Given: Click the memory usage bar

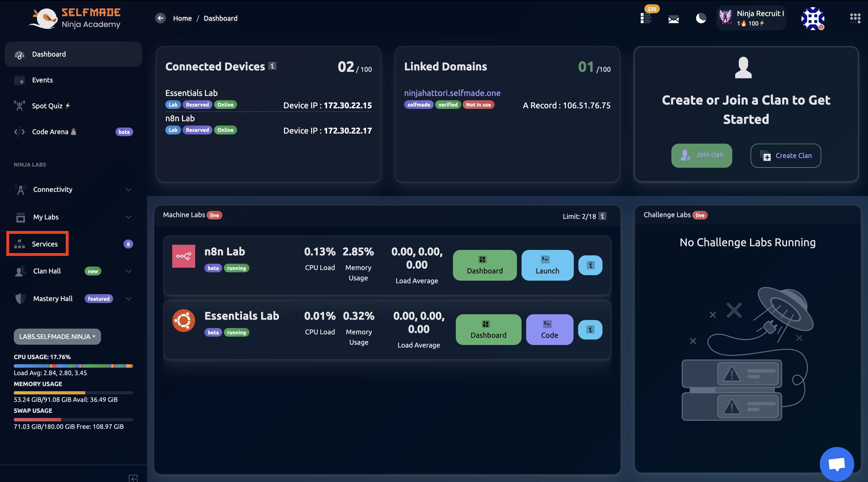Looking at the screenshot, I should pyautogui.click(x=73, y=393).
